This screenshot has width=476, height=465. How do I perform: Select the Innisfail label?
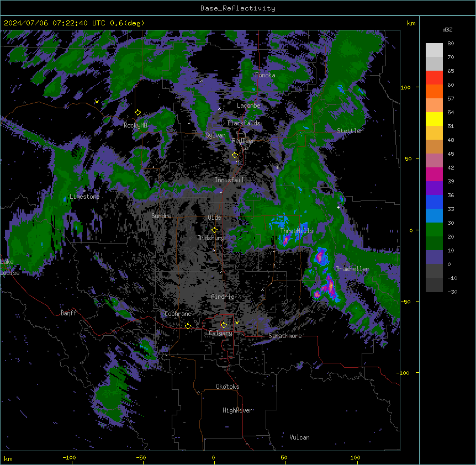point(230,180)
